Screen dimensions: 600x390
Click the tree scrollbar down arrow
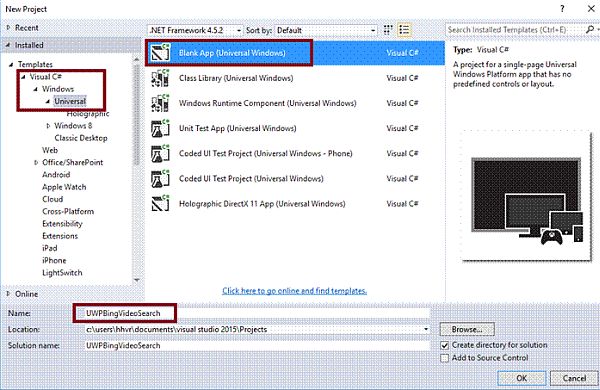click(x=137, y=281)
